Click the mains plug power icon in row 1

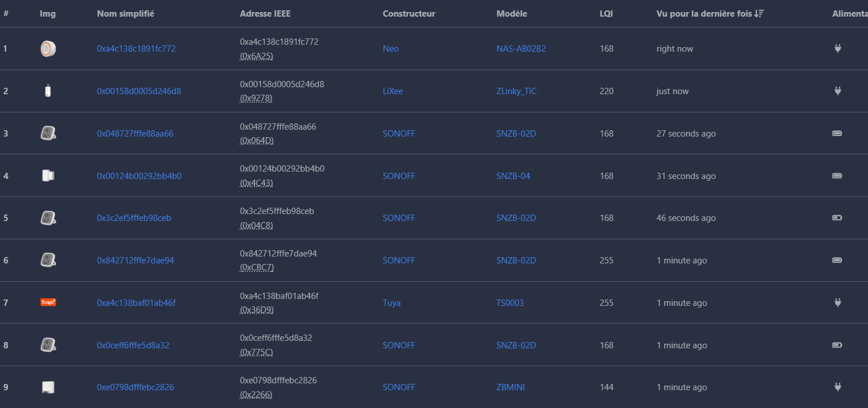pyautogui.click(x=838, y=49)
